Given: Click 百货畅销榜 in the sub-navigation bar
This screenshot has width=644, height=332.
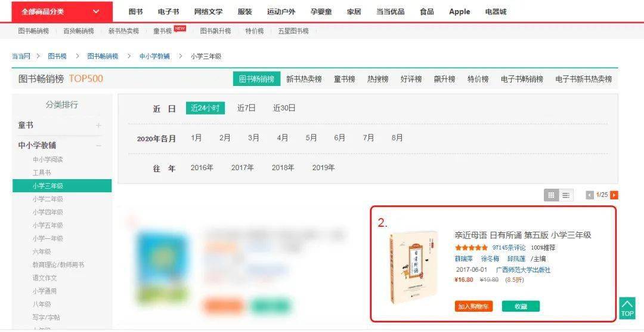Looking at the screenshot, I should (79, 31).
